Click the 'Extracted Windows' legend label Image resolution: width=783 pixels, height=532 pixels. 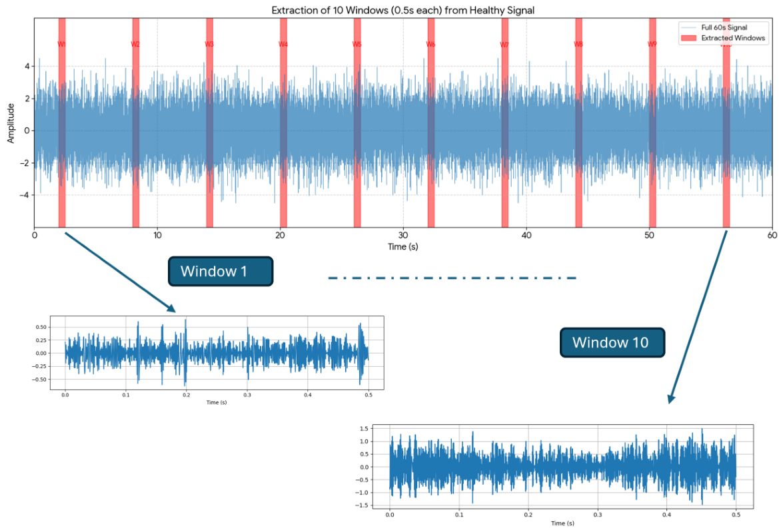click(x=733, y=38)
